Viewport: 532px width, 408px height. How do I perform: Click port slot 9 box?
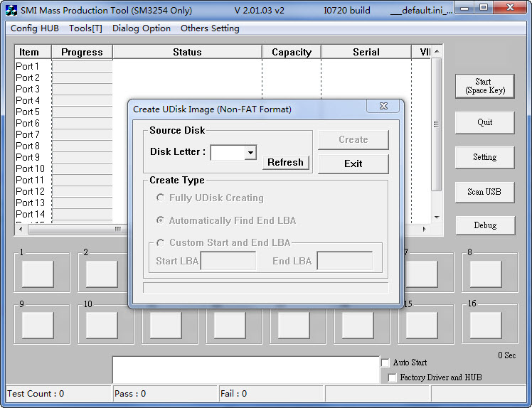click(x=38, y=326)
